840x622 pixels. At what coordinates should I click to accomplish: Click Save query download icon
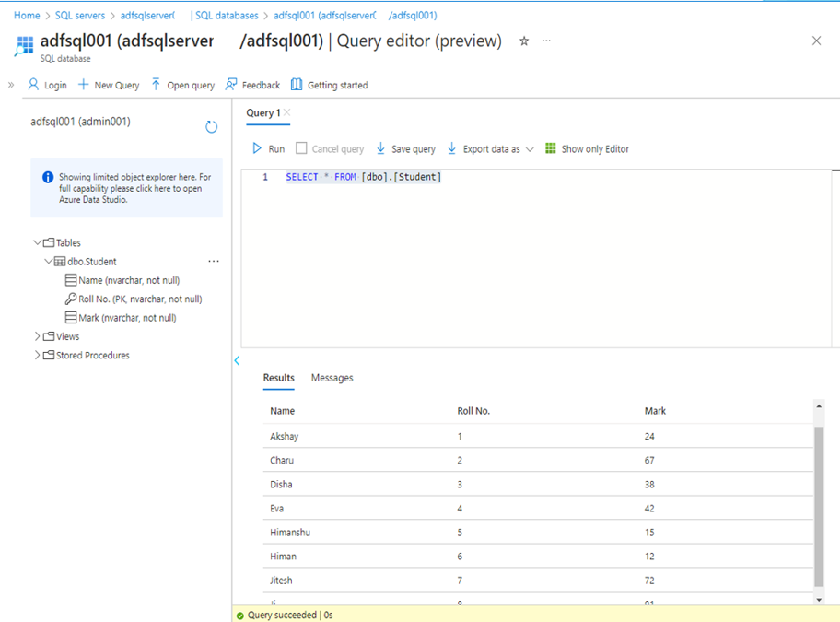click(x=381, y=148)
